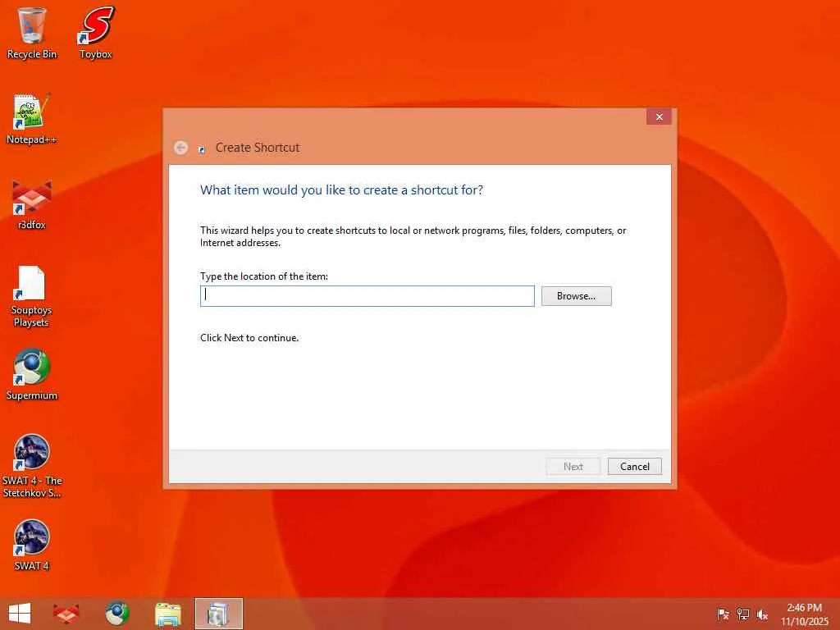840x630 pixels.
Task: Close the Create Shortcut dialog
Action: point(659,116)
